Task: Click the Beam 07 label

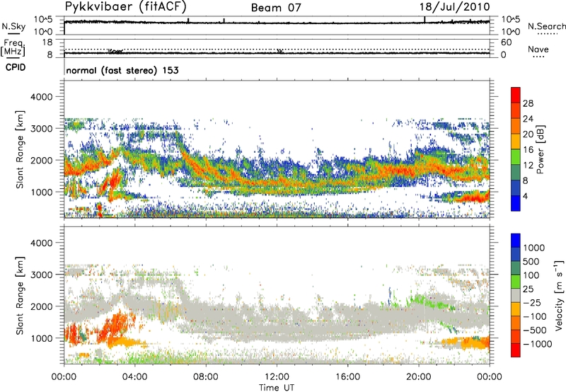Action: pos(276,8)
